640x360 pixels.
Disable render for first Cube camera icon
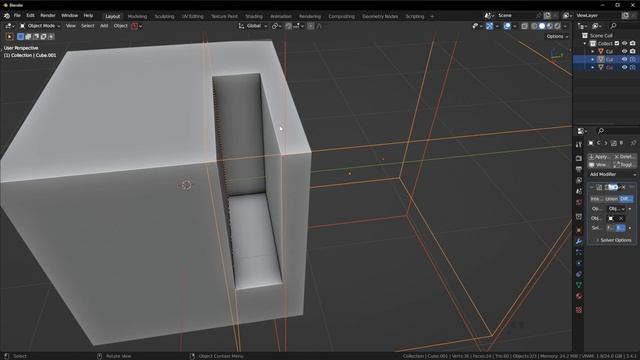633,51
